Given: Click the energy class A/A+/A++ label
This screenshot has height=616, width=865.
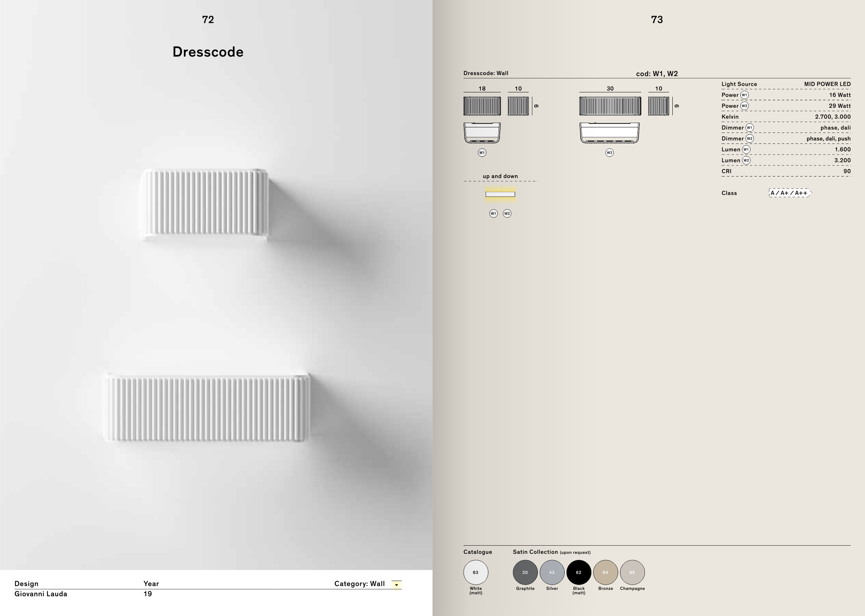Looking at the screenshot, I should (790, 193).
